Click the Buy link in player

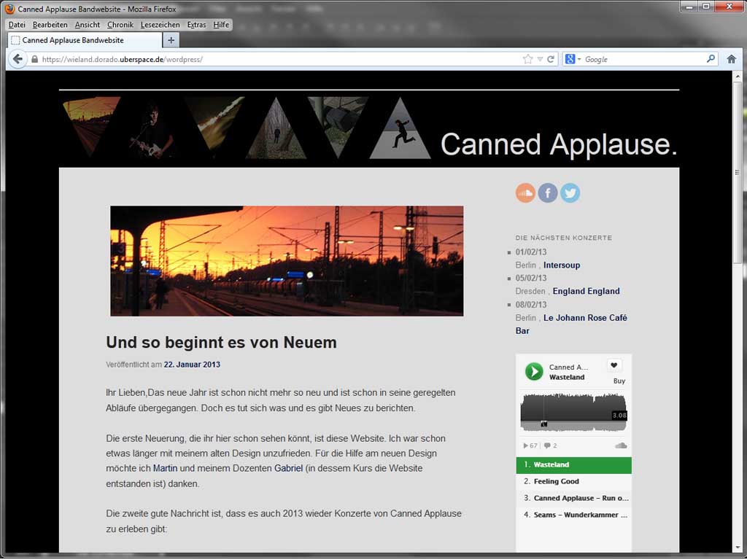pyautogui.click(x=619, y=381)
